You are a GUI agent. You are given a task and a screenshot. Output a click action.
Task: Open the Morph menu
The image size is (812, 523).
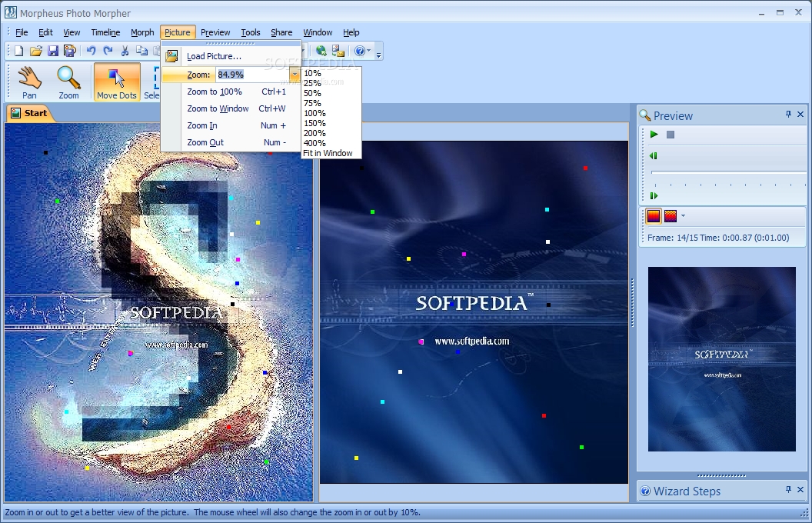click(142, 32)
